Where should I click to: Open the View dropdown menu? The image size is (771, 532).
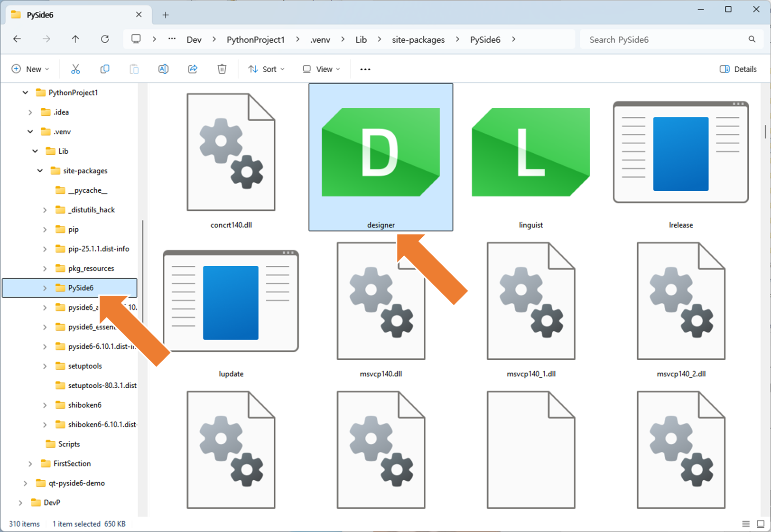322,69
